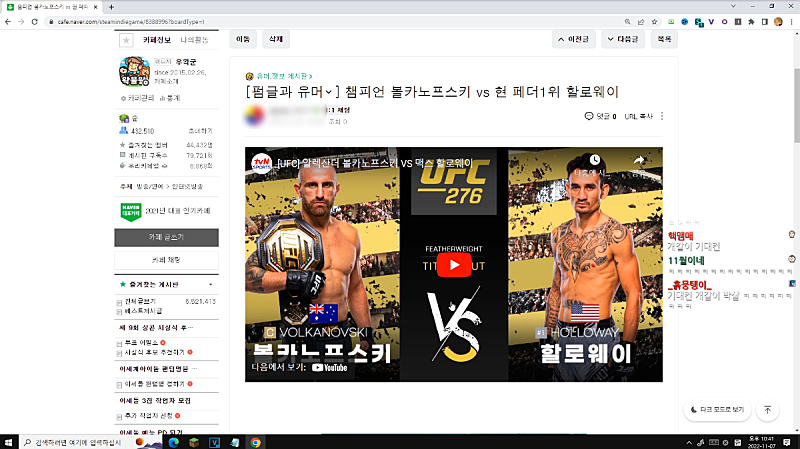
Task: Open the video's Watch later clock icon
Action: 595,160
